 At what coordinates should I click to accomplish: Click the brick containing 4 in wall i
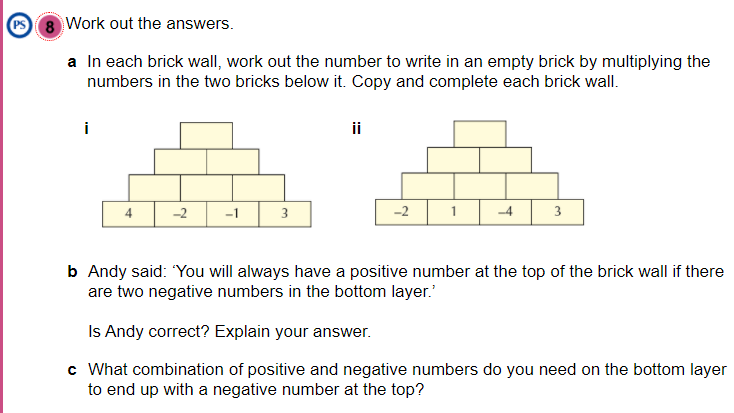(128, 213)
